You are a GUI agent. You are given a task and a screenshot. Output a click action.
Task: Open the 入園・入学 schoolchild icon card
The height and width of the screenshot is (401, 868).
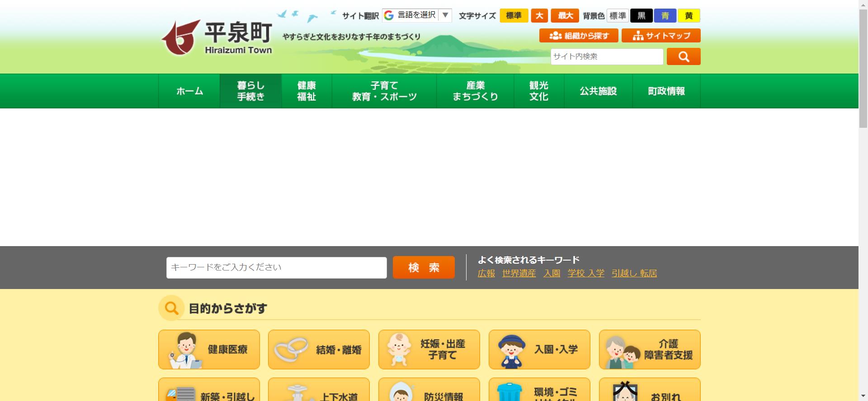(x=539, y=350)
